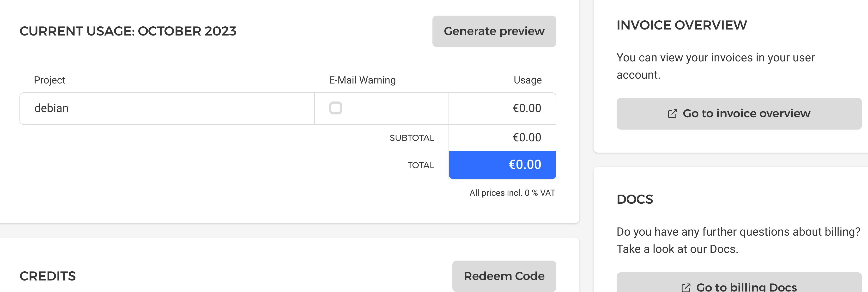Click the Generate preview button
Viewport: 868px width, 292px height.
[494, 31]
